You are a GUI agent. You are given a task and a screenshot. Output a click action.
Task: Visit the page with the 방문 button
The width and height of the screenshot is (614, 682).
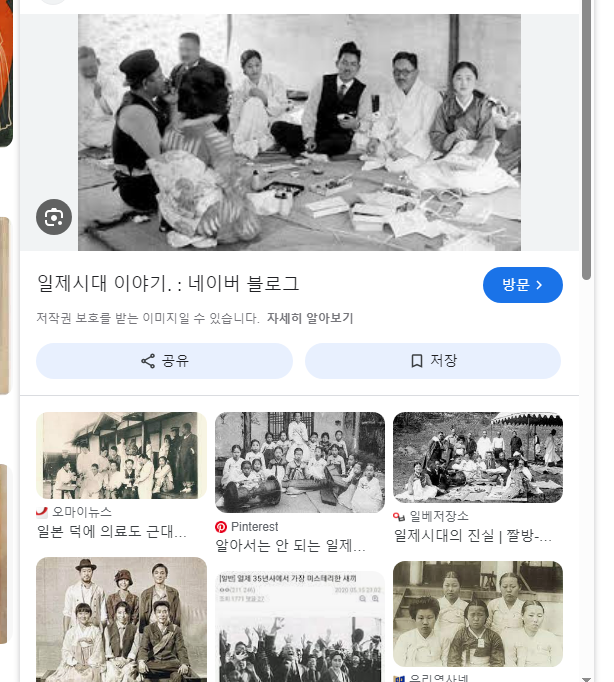pos(523,285)
